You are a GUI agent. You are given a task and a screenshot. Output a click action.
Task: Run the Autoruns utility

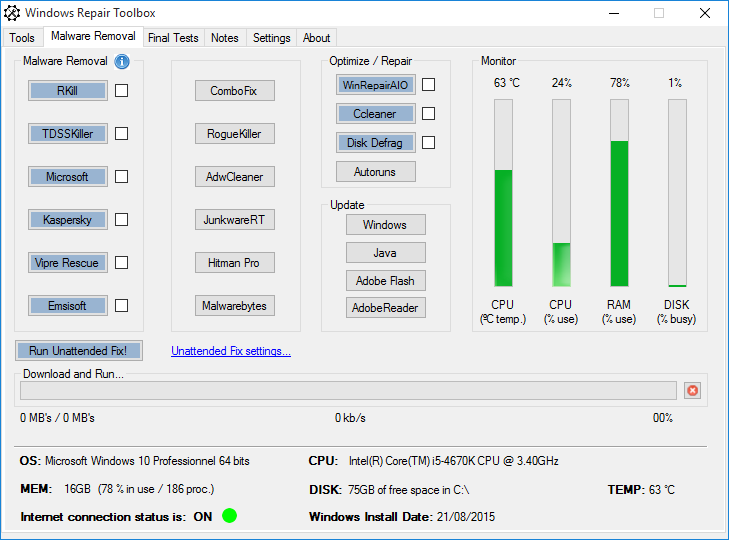[375, 172]
